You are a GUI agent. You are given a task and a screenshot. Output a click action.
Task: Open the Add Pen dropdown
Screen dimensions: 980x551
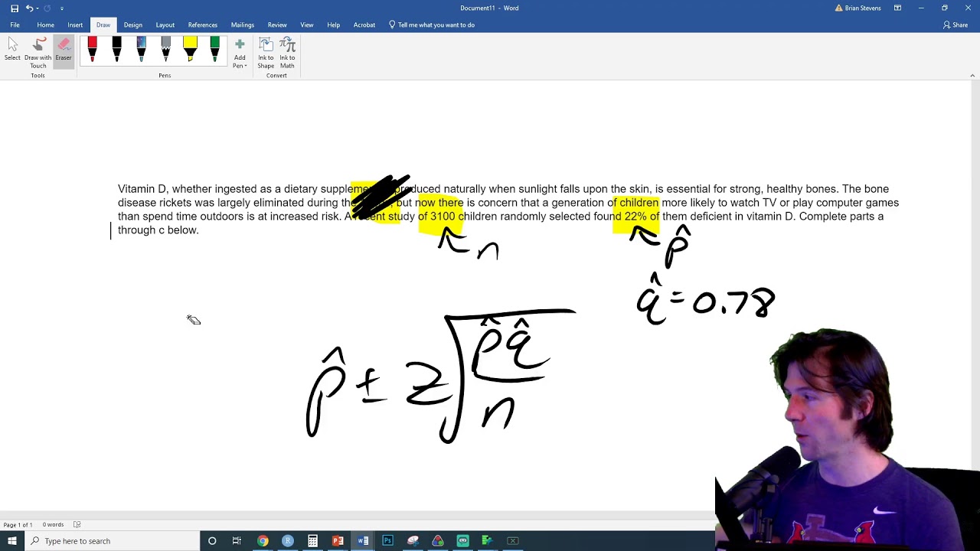240,54
